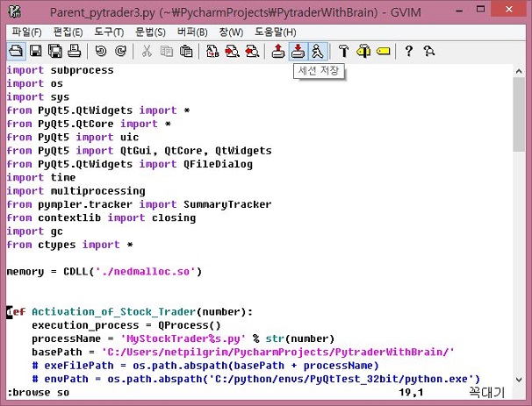
Task: Click the 'import sys' line
Action: tap(38, 97)
